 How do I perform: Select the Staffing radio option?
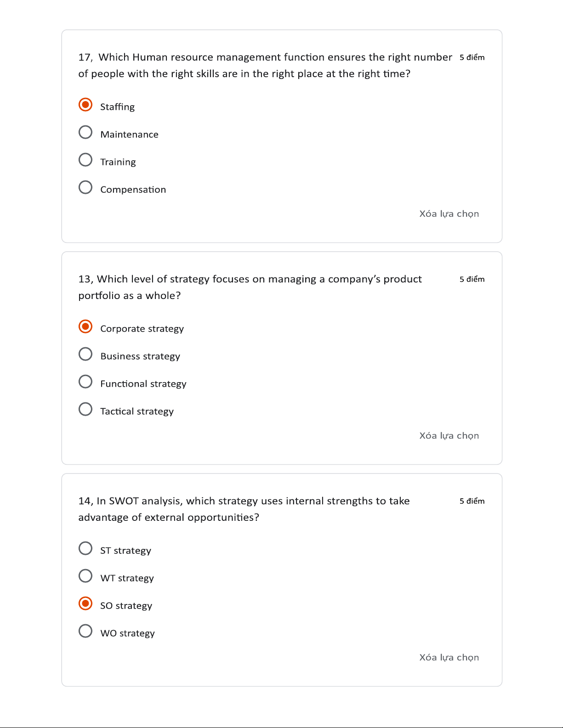(x=85, y=105)
